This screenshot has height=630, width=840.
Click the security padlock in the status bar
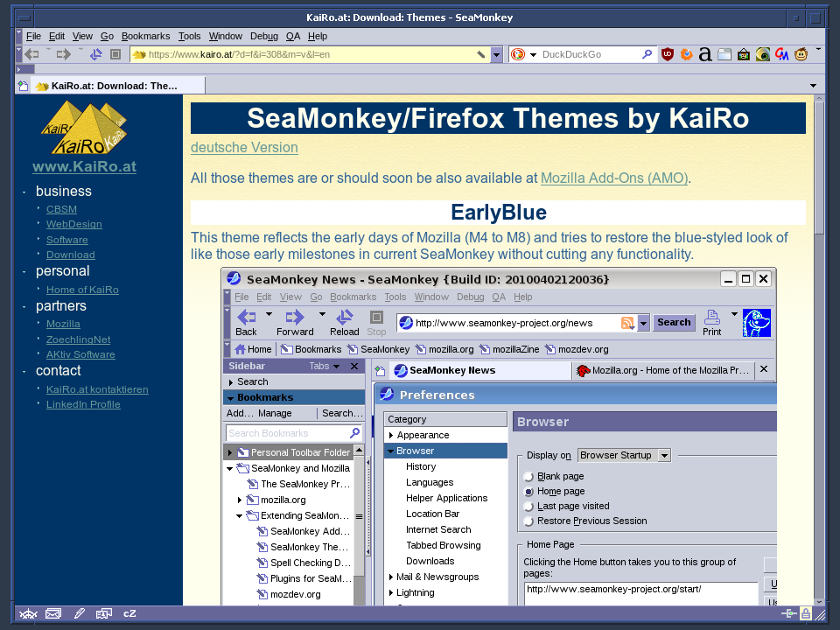point(805,614)
